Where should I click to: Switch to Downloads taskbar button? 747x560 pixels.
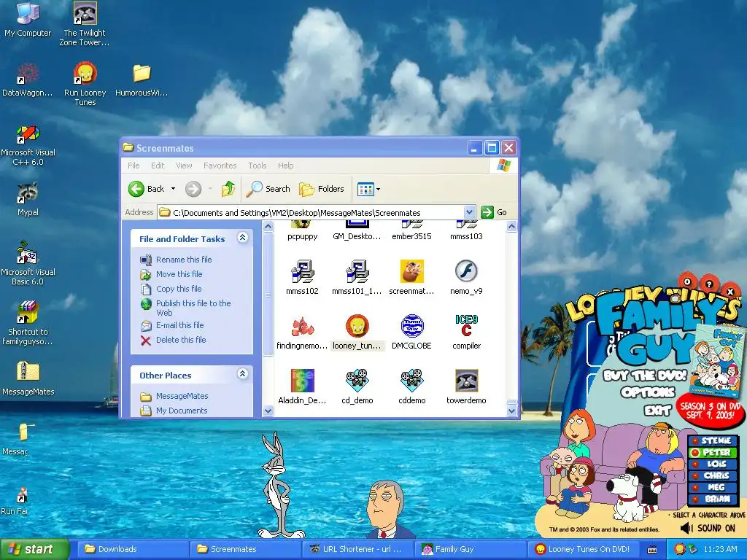tap(131, 549)
